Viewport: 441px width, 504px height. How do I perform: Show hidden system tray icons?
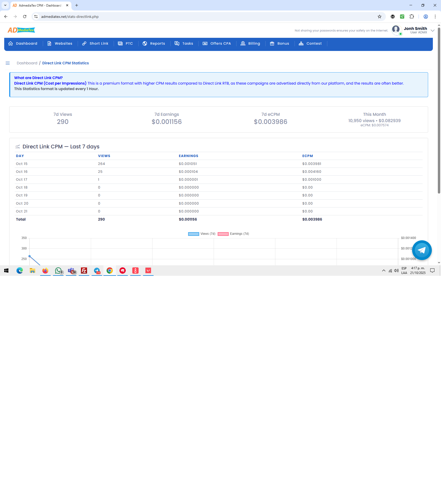point(384,271)
